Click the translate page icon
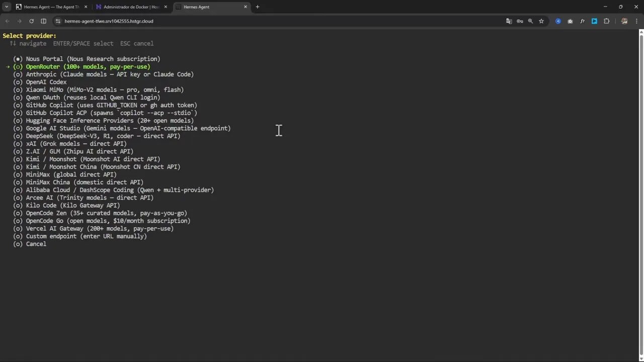 pos(509,21)
